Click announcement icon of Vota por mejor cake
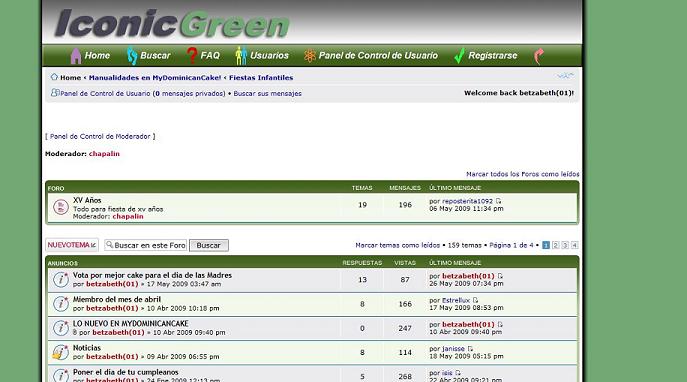 point(60,279)
